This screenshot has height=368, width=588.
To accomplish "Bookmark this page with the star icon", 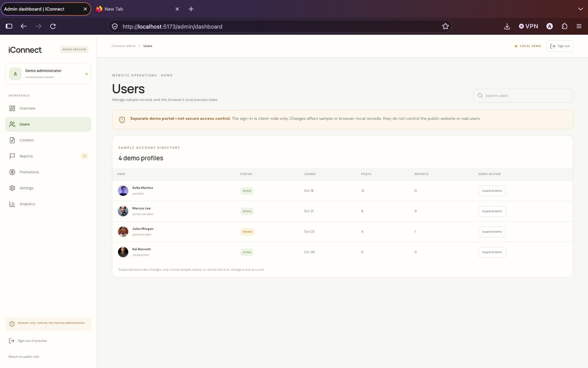I will click(x=445, y=26).
